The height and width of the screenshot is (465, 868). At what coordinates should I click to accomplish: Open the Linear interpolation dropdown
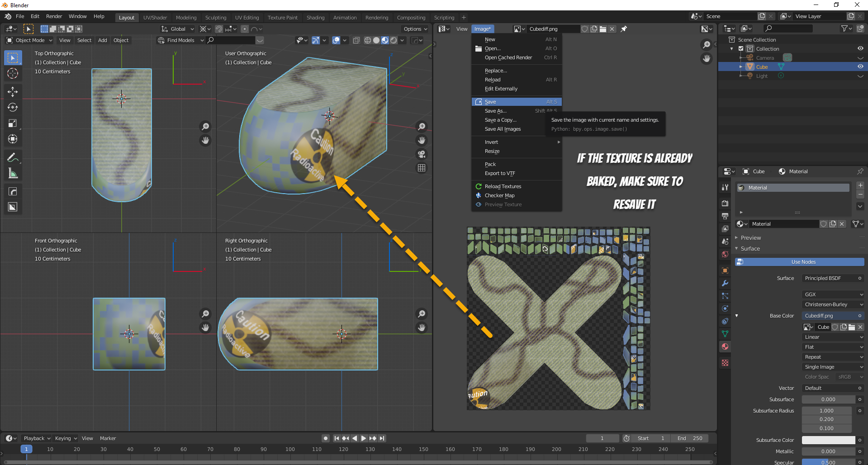tap(833, 337)
